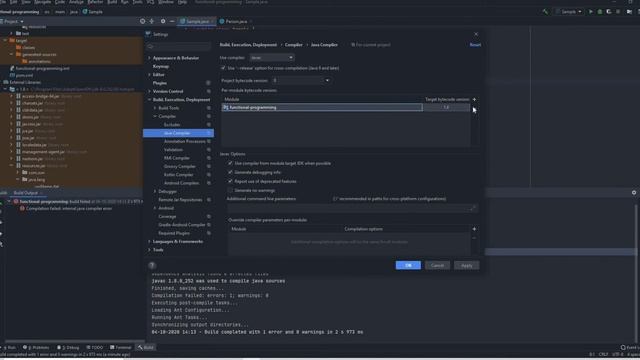Expand Debugger settings node
Image resolution: width=640 pixels, height=360 pixels.
[x=155, y=191]
